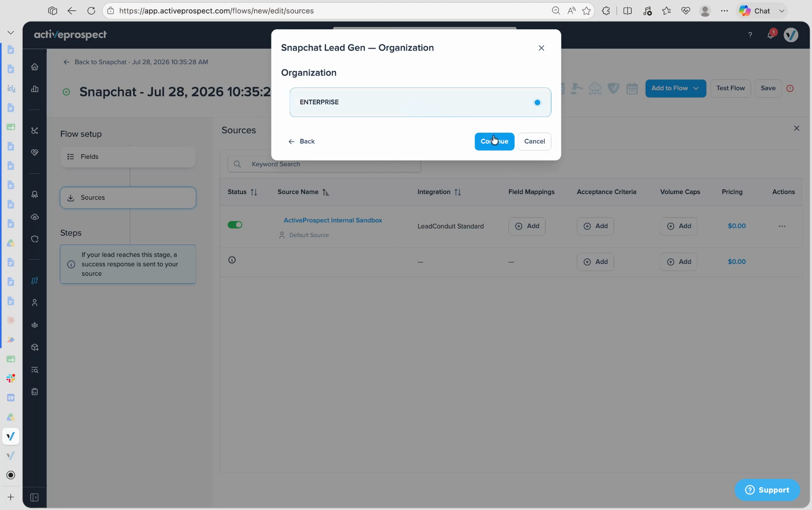The image size is (812, 510).
Task: Click the shield icon in the flow toolbar
Action: 613,88
